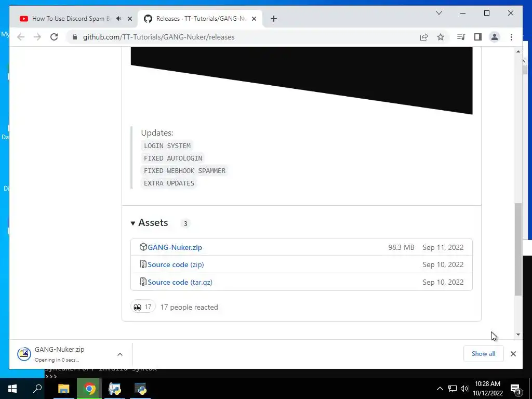This screenshot has height=399, width=532.
Task: Mute the YouTube tab audio icon
Action: tap(118, 19)
